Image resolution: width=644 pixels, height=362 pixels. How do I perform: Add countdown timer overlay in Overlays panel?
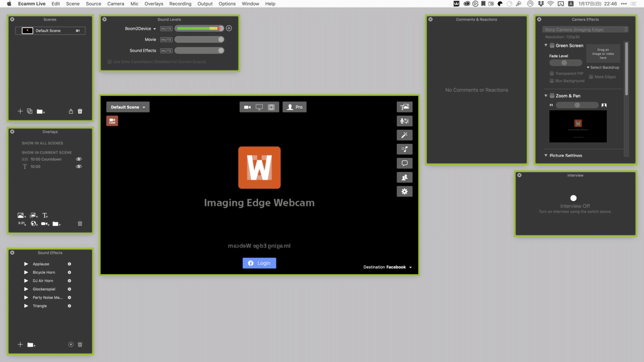[21, 223]
